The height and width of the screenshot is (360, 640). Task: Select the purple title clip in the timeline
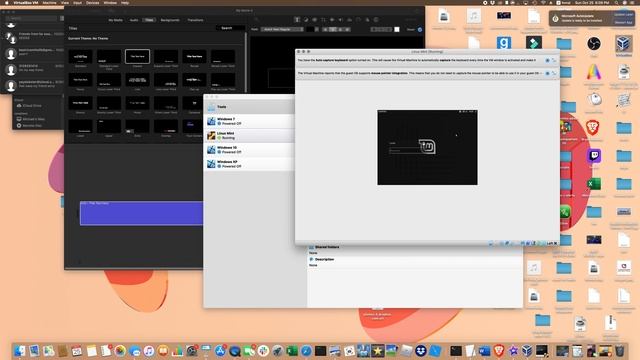(141, 213)
